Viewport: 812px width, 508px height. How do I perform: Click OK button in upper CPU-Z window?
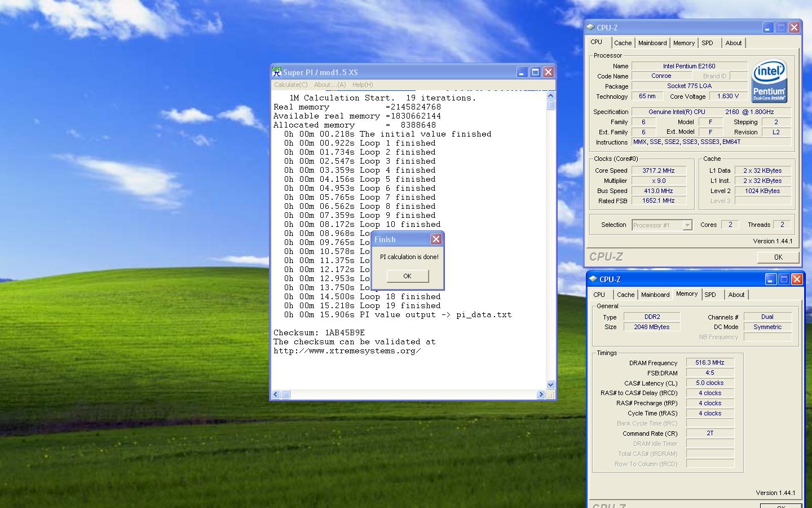coord(778,257)
